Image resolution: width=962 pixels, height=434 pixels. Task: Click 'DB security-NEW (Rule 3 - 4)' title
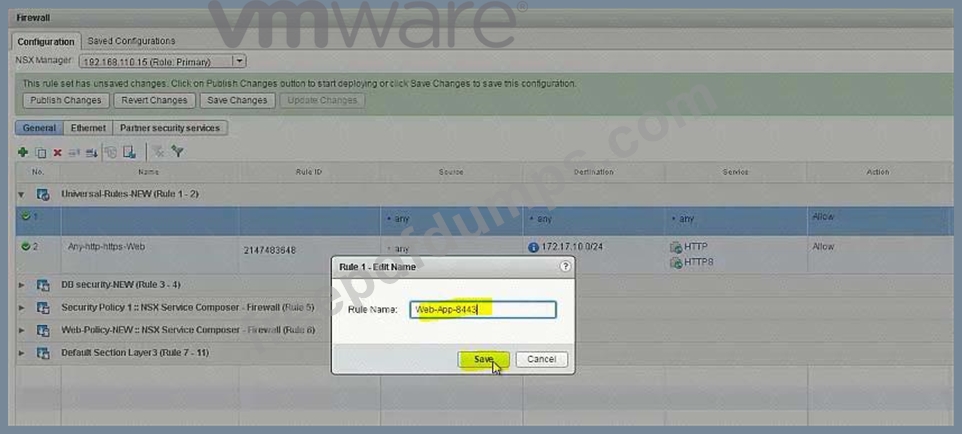click(x=121, y=285)
